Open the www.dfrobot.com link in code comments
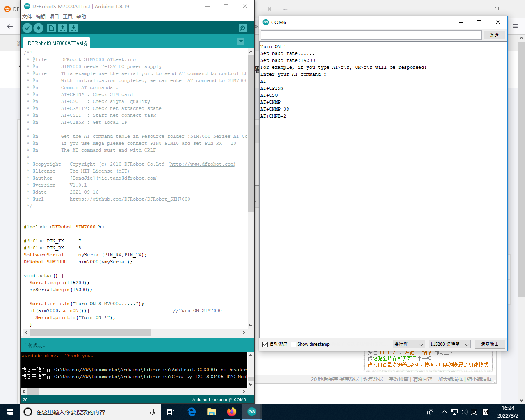525x420 pixels. coord(202,164)
